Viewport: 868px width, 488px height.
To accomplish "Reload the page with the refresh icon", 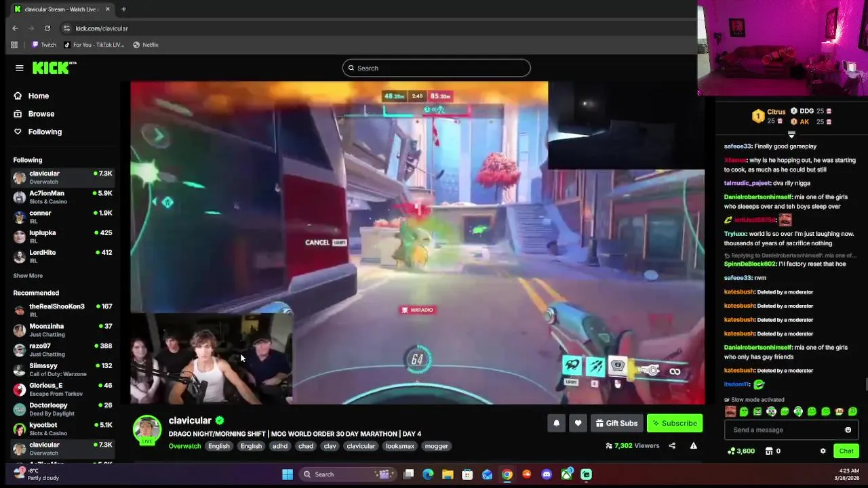I will click(x=47, y=28).
